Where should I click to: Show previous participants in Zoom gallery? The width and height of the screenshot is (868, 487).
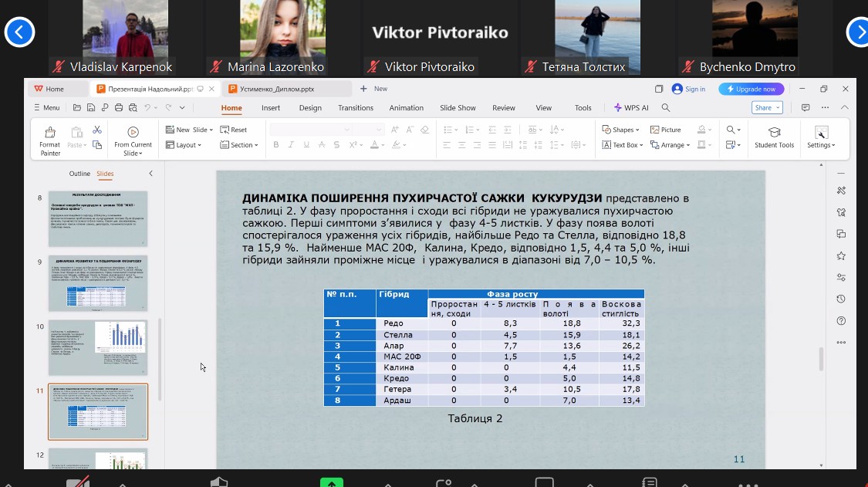pos(19,32)
